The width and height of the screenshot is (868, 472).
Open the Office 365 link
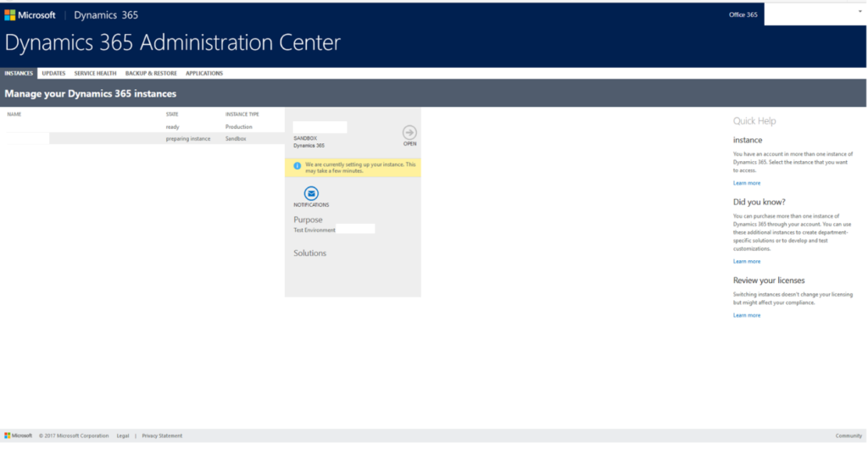[x=743, y=15]
